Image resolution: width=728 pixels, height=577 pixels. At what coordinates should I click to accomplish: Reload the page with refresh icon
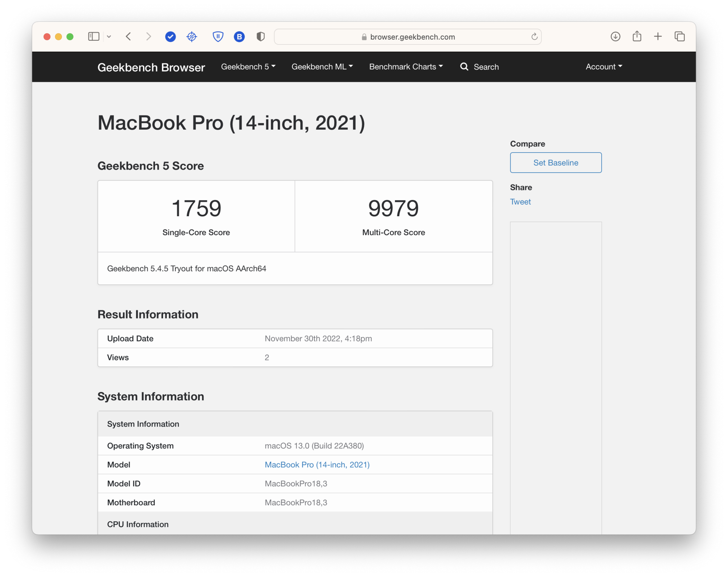(x=534, y=37)
